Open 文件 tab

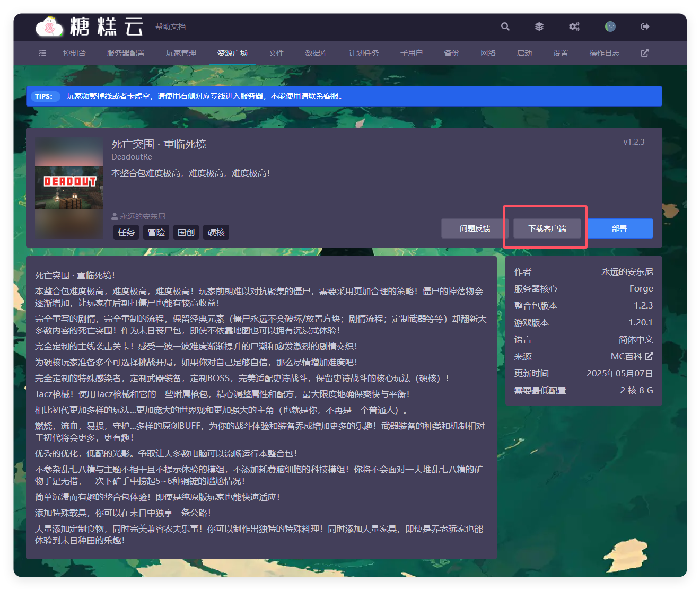[276, 53]
